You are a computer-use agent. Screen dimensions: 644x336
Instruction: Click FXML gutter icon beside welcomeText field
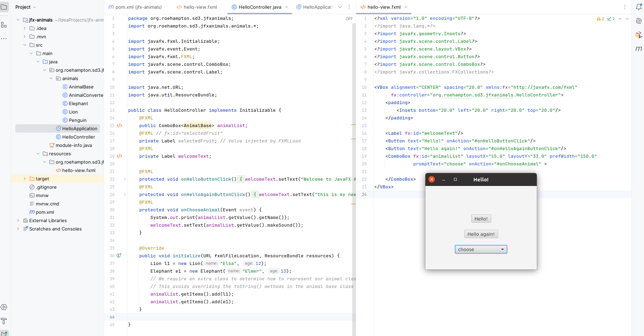[119, 156]
